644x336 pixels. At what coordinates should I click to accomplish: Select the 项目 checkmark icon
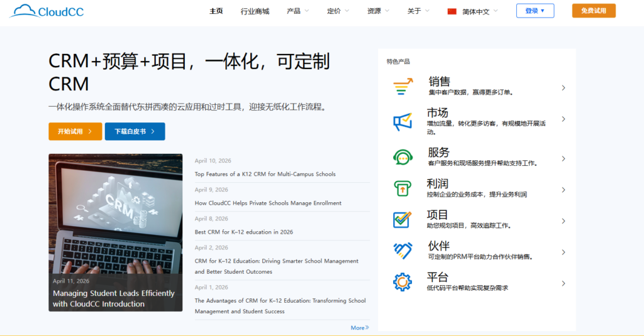click(402, 219)
